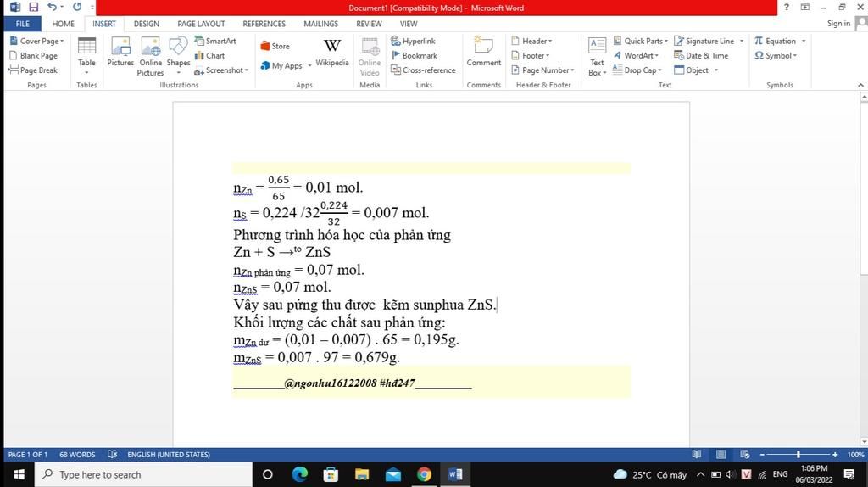This screenshot has height=487, width=868.
Task: Open the Wikipedia app
Action: pyautogui.click(x=332, y=53)
